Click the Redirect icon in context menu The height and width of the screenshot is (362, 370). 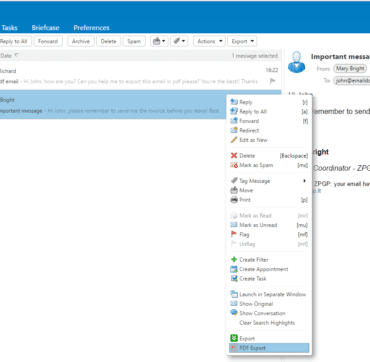[x=234, y=130]
